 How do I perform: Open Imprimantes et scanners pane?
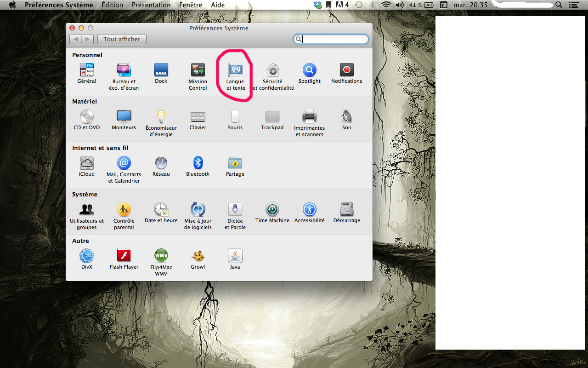(x=310, y=123)
